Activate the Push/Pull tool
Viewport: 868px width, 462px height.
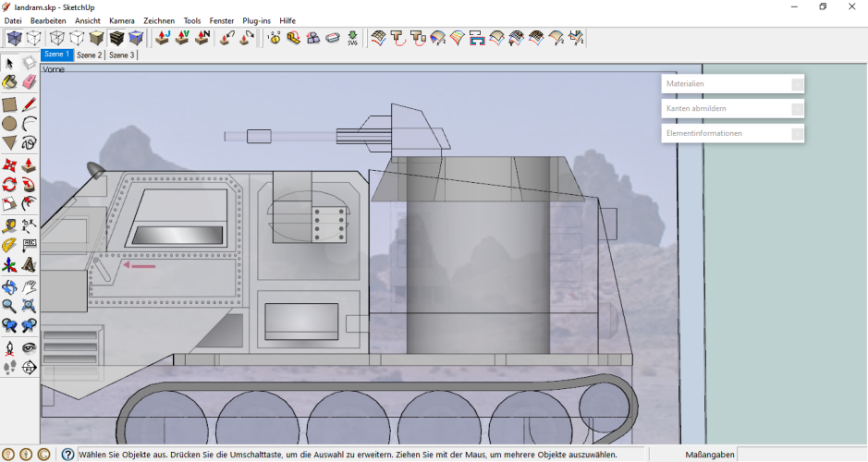point(29,164)
